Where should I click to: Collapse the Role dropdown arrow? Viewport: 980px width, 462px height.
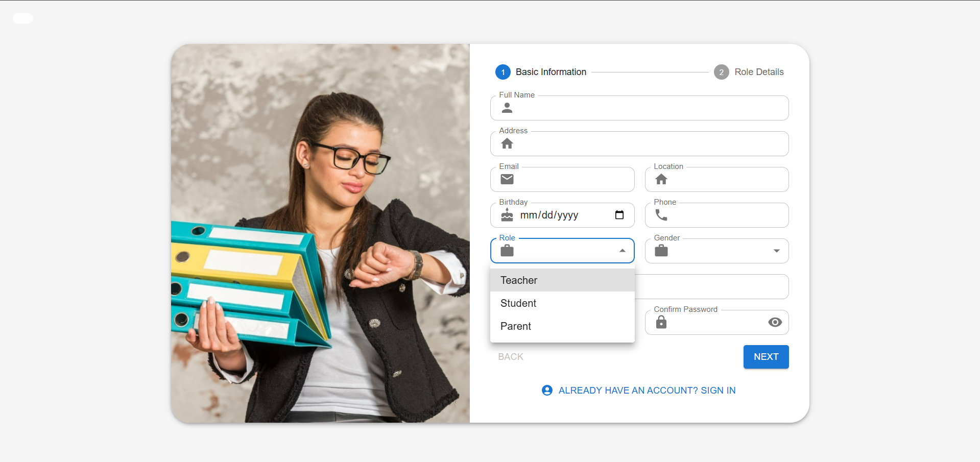tap(622, 251)
